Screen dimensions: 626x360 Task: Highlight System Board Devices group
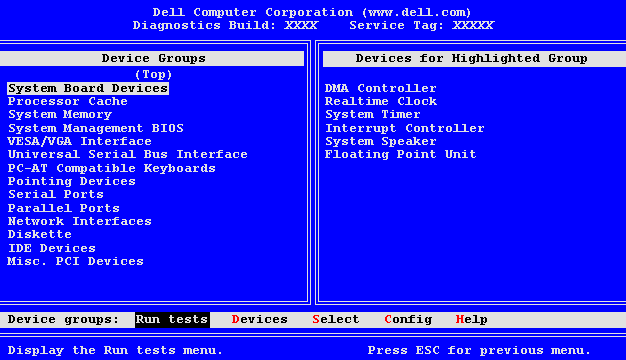pos(88,88)
